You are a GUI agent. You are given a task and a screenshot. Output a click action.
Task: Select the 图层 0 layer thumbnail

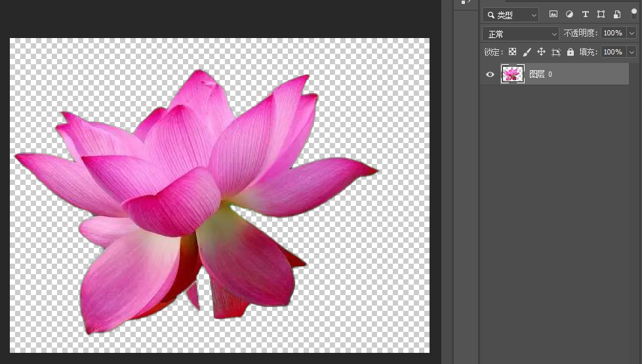[512, 74]
